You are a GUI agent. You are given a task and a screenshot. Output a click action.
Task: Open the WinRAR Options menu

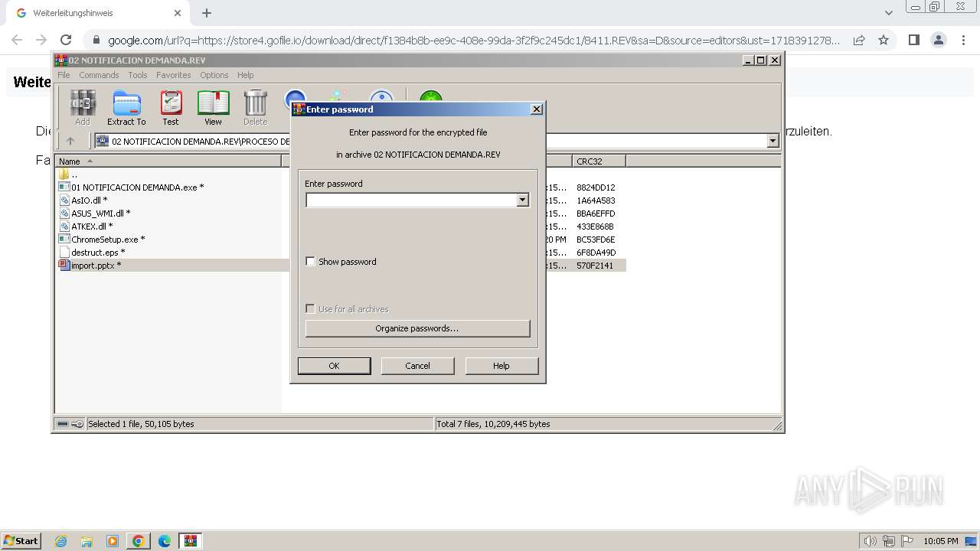(x=214, y=75)
